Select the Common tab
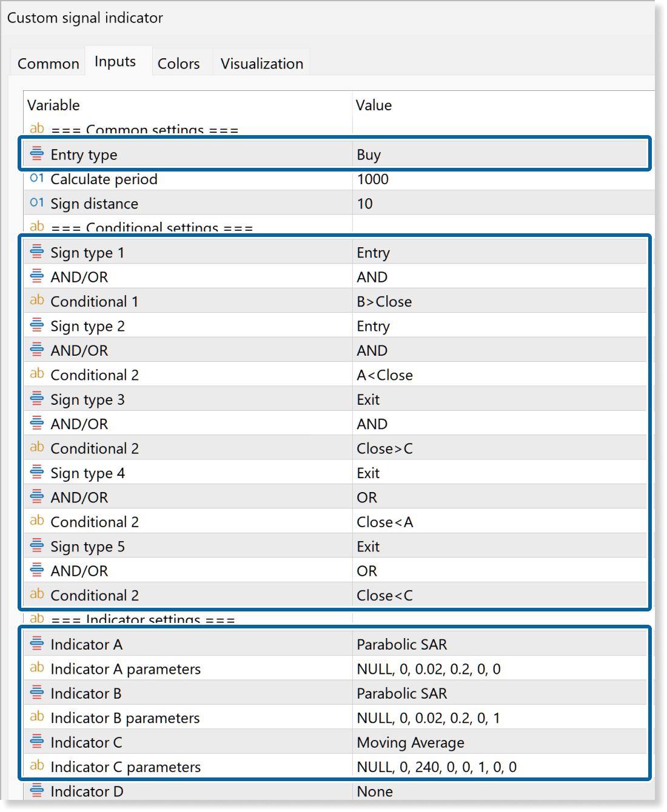 (x=48, y=62)
